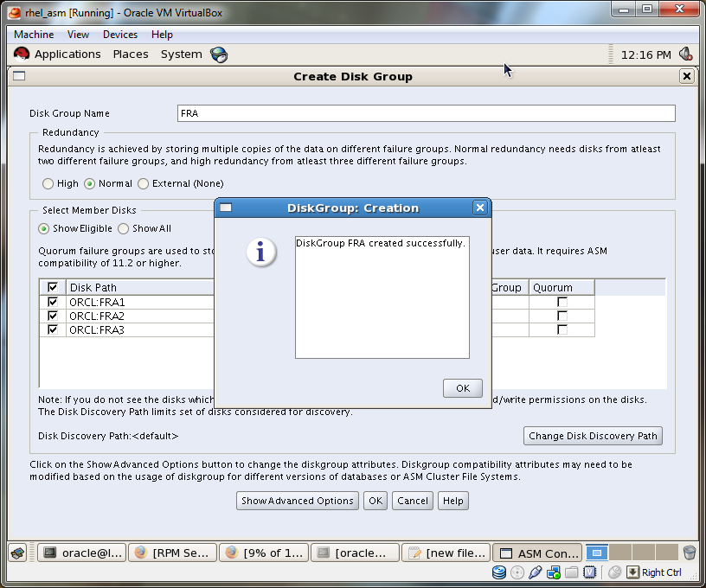Click the VirtualBox hard disk activity icon
Image resolution: width=706 pixels, height=588 pixels.
[x=499, y=572]
